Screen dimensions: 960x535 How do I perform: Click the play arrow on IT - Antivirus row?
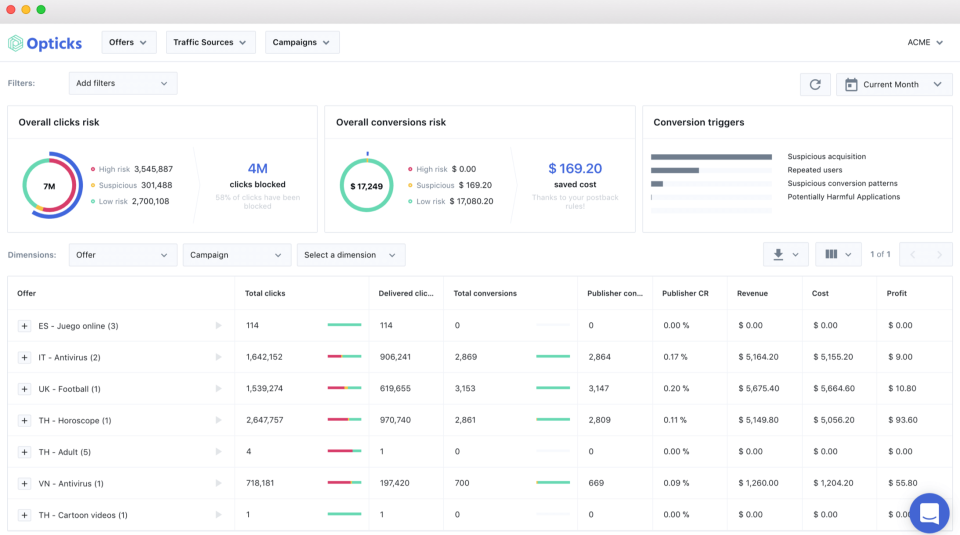coord(219,357)
